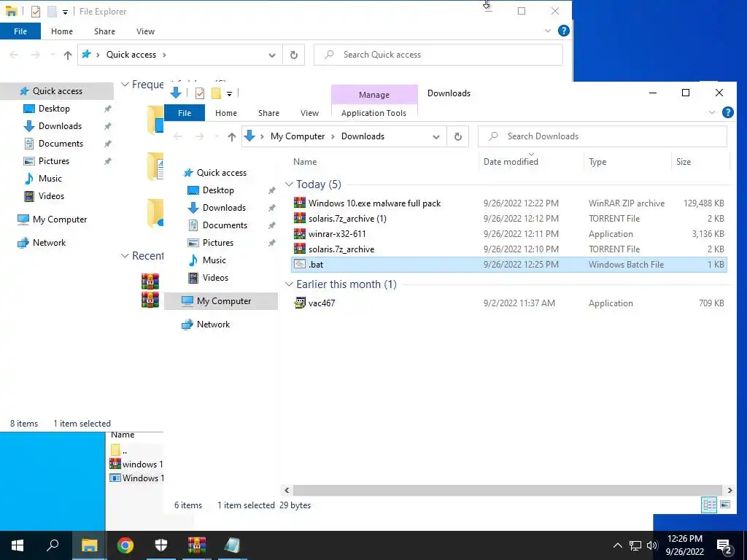Image resolution: width=747 pixels, height=560 pixels.
Task: Open the Home tab in the back File Explorer window
Action: click(x=62, y=31)
